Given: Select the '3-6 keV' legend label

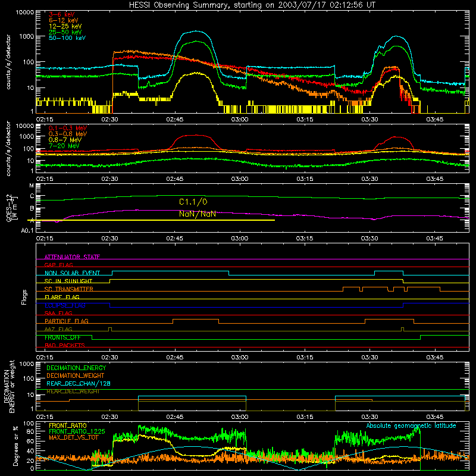Looking at the screenshot, I should [62, 14].
